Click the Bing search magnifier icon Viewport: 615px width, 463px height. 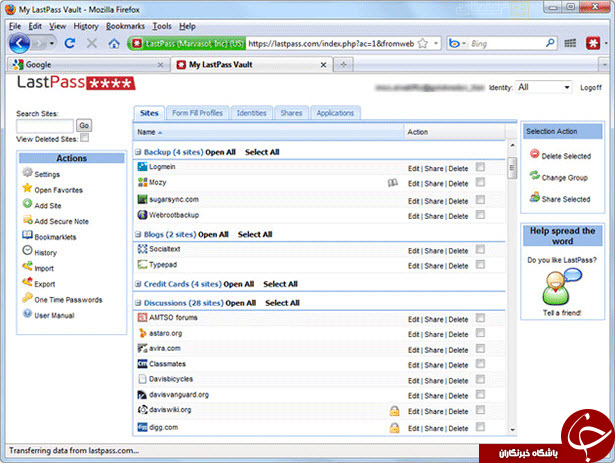(x=550, y=43)
